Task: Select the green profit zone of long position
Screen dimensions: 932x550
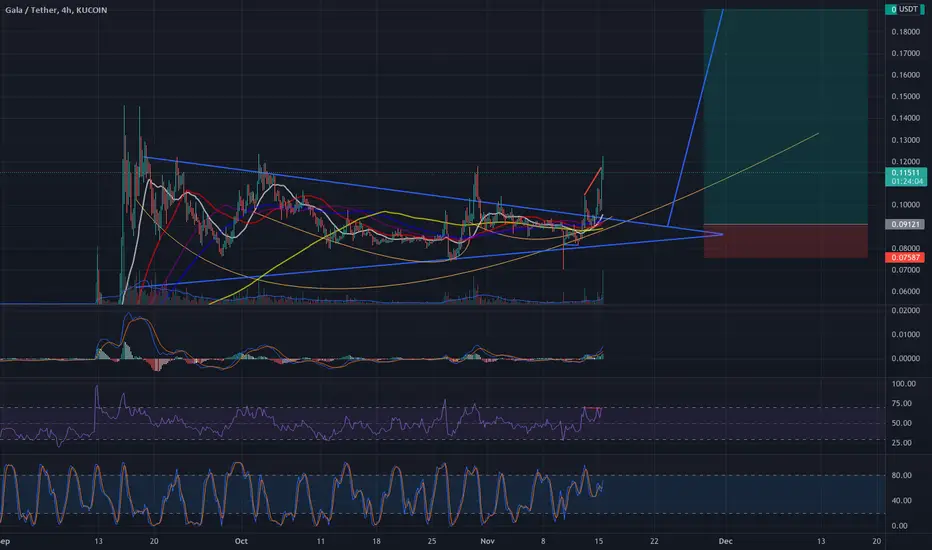Action: tap(786, 117)
